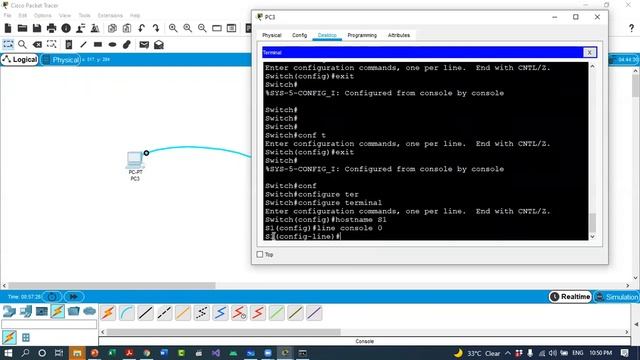
Task: Open the Windows Start menu
Action: pyautogui.click(x=8, y=353)
